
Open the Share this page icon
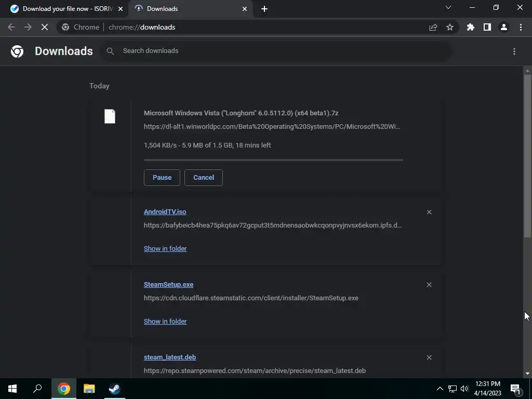click(433, 27)
